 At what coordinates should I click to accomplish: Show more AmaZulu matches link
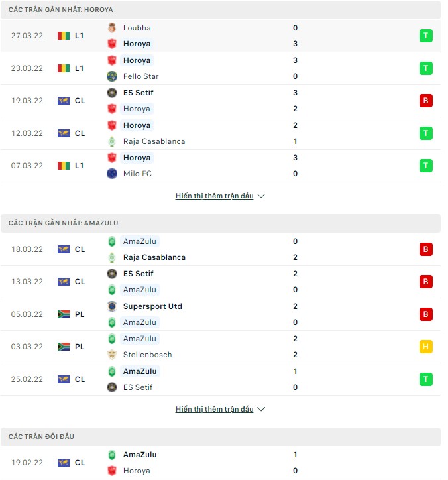coord(214,410)
